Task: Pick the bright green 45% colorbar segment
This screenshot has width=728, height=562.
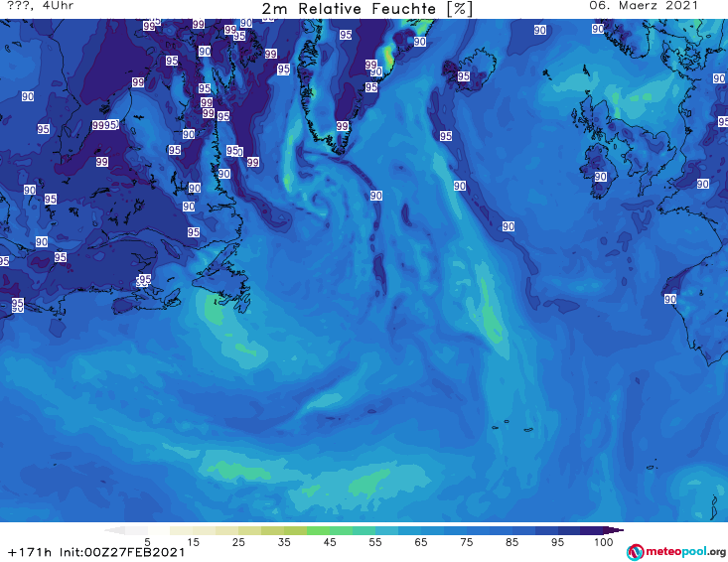Action: pyautogui.click(x=318, y=530)
